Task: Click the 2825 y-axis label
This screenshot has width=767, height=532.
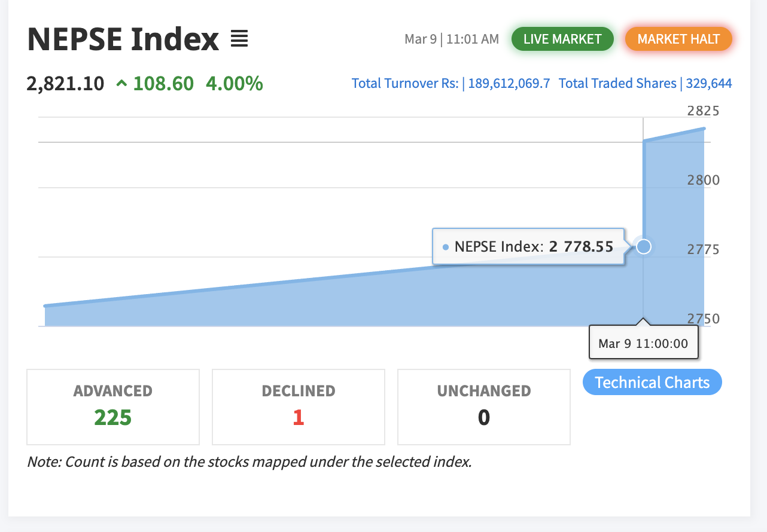Action: 703,111
